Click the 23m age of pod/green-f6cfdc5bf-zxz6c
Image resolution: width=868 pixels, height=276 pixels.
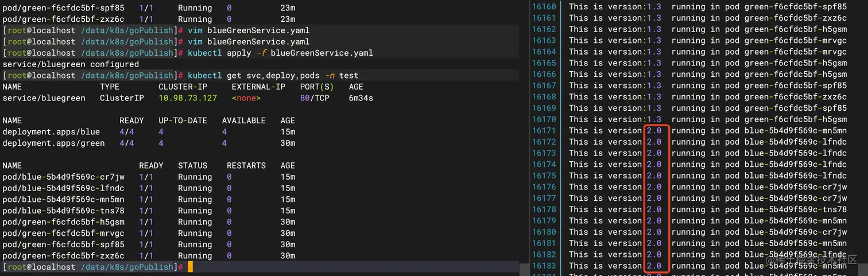tap(288, 20)
